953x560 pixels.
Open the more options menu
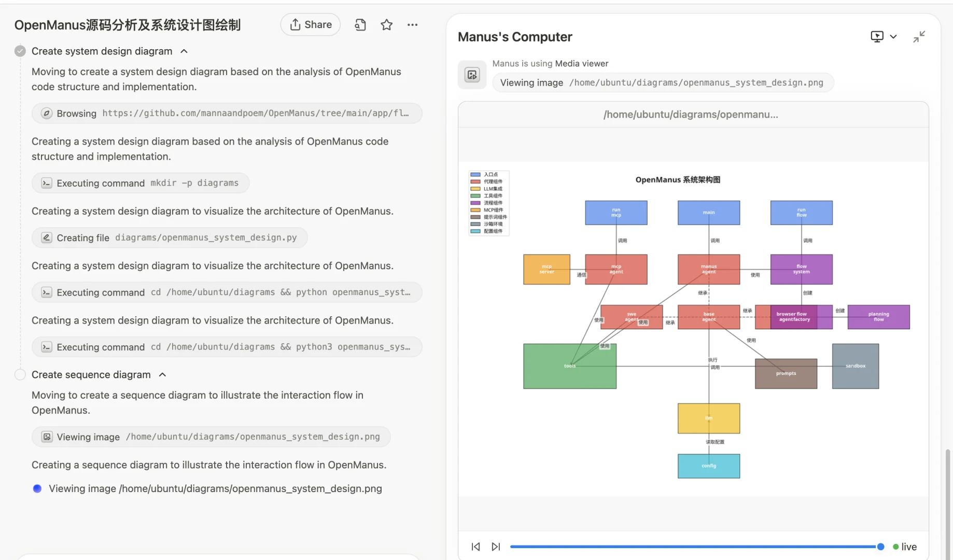[412, 24]
